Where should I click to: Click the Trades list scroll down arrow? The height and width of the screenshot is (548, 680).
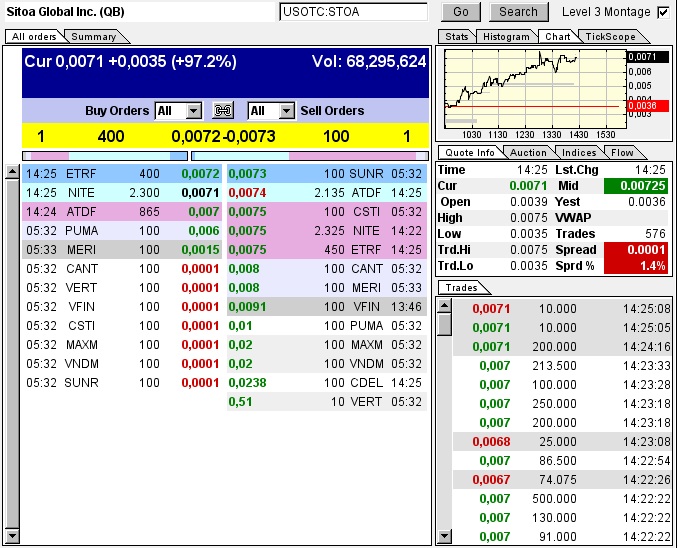(x=444, y=537)
